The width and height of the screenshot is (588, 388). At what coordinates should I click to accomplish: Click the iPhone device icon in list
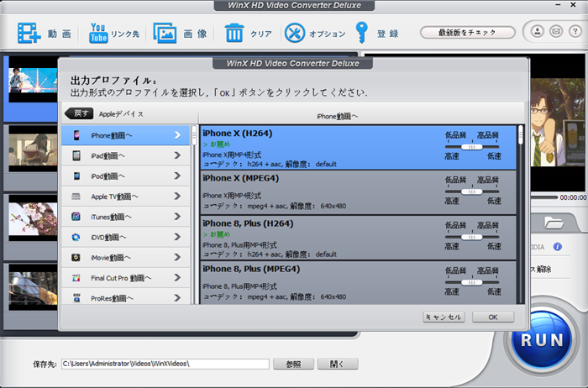pyautogui.click(x=76, y=135)
